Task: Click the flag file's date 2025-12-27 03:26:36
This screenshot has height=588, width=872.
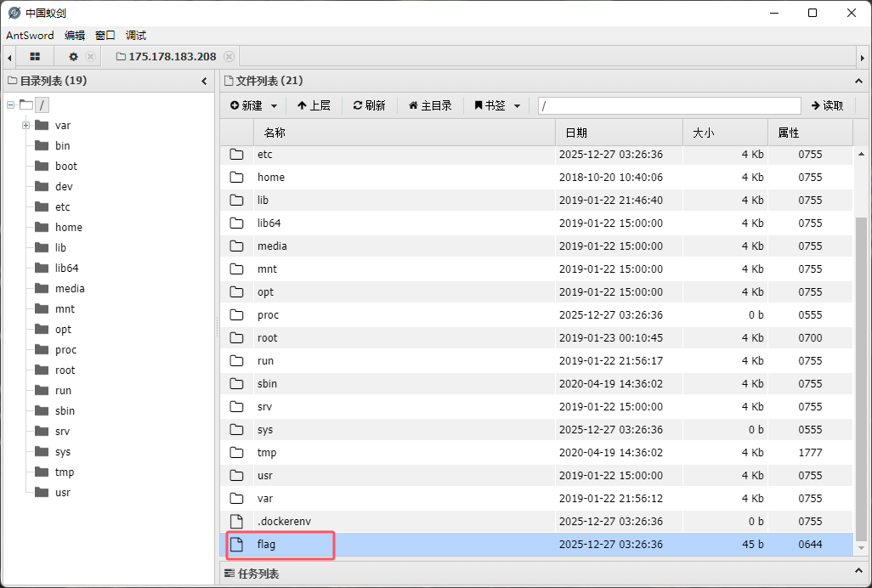Action: click(610, 545)
